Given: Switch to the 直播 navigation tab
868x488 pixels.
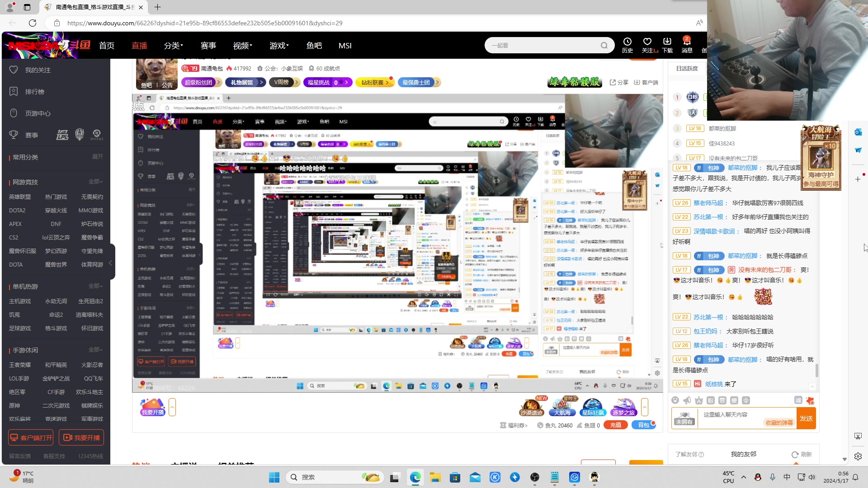Looking at the screenshot, I should (139, 46).
